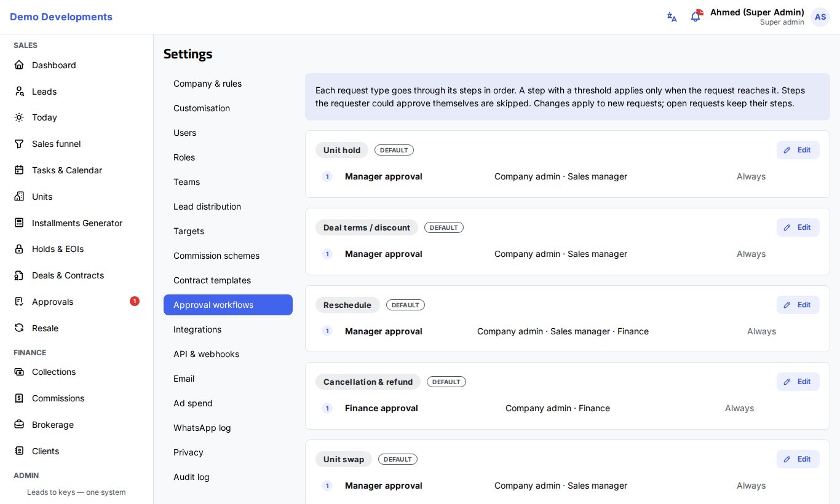Edit the Reschedule workflow
The height and width of the screenshot is (504, 840).
[798, 305]
